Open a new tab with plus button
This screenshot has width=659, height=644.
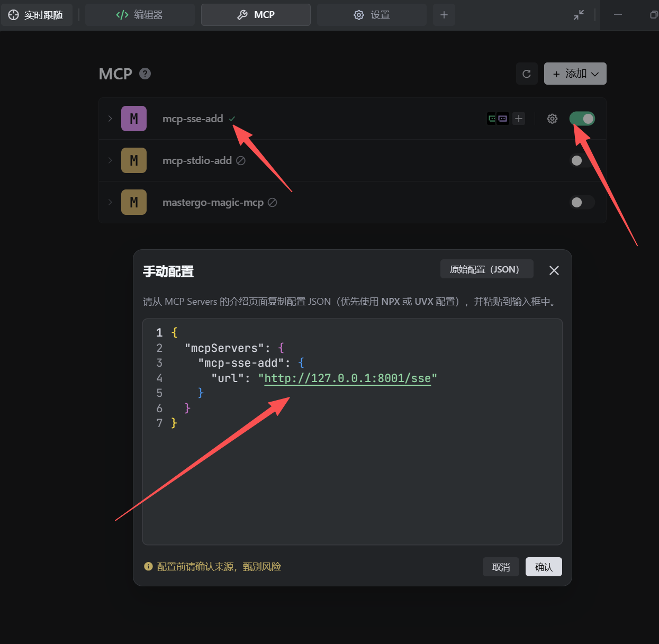click(444, 15)
